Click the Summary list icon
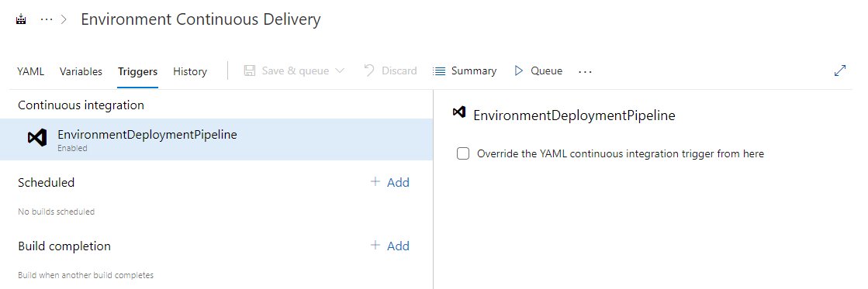The height and width of the screenshot is (289, 868). (439, 71)
